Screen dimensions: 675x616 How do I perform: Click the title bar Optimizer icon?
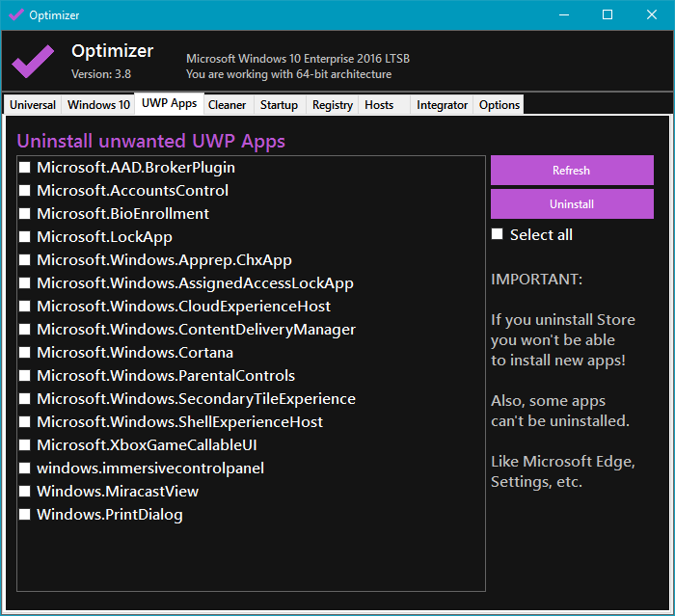point(16,14)
